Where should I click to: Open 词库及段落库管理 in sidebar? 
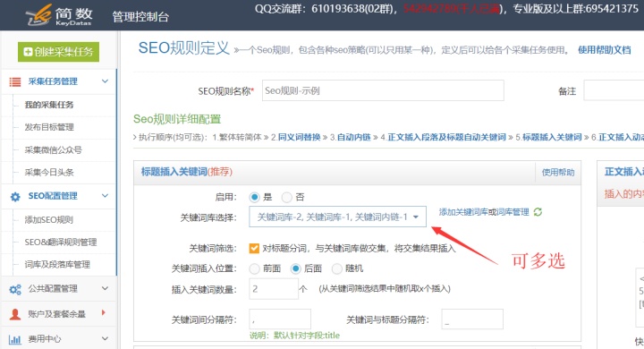coord(57,264)
